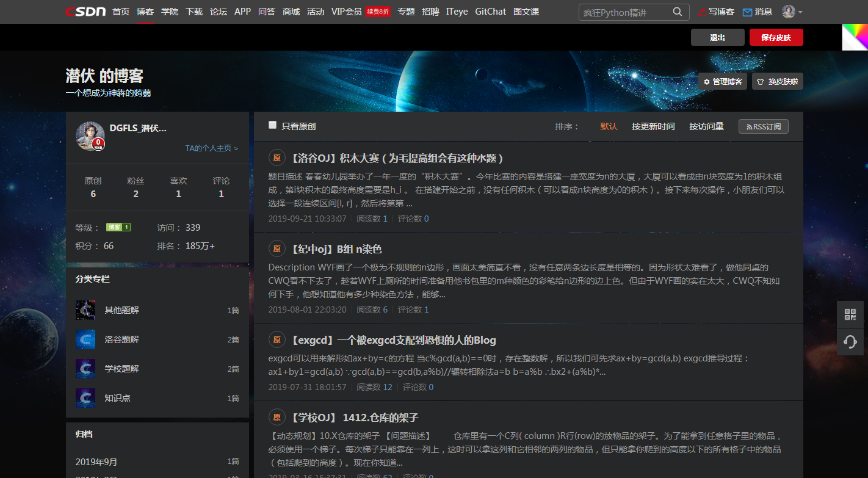868x478 pixels.
Task: Click 退出 button
Action: point(717,37)
